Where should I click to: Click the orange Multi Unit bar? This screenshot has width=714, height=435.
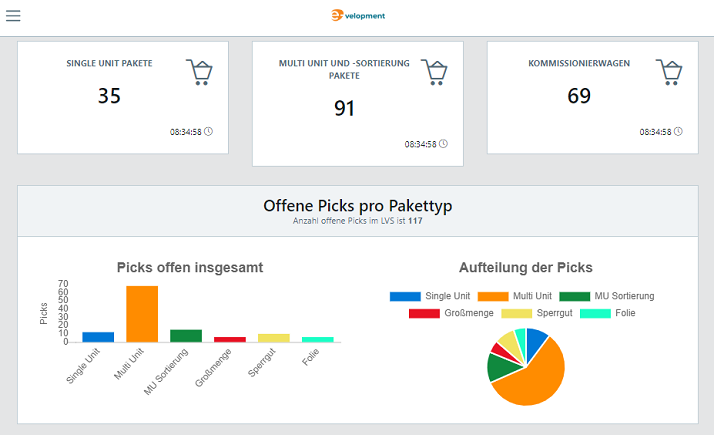click(142, 315)
